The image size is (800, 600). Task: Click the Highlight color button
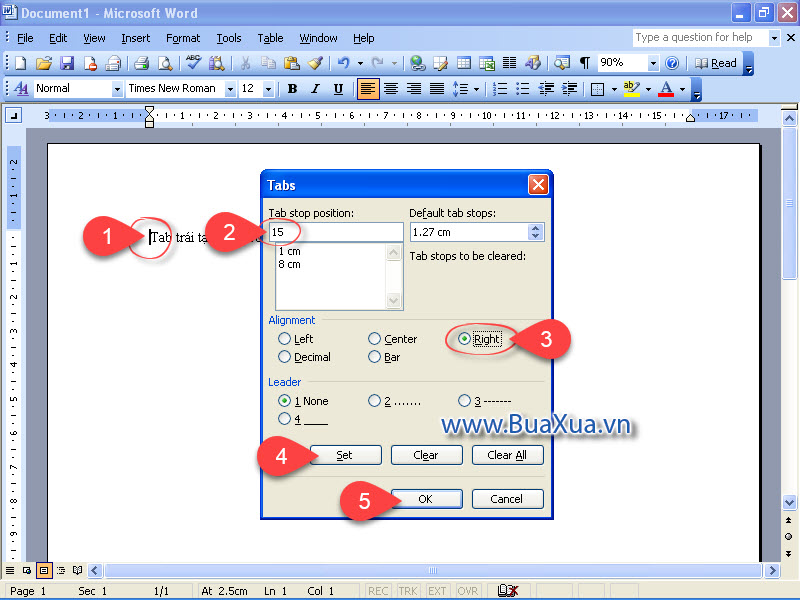[632, 89]
